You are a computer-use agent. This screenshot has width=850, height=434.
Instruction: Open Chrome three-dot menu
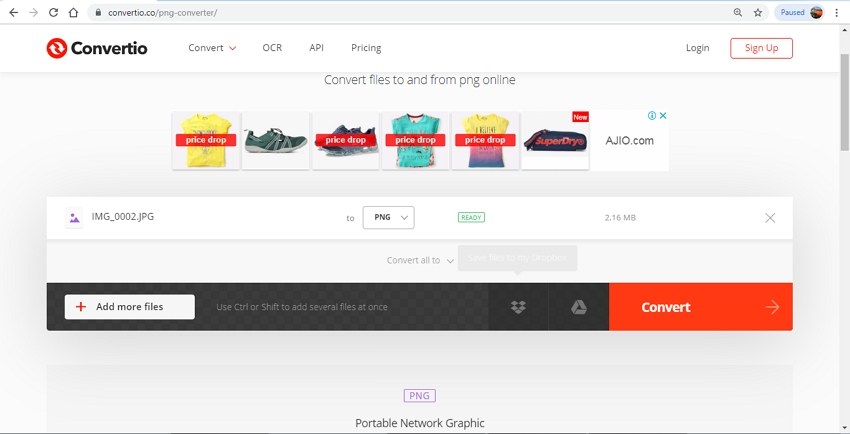[836, 13]
